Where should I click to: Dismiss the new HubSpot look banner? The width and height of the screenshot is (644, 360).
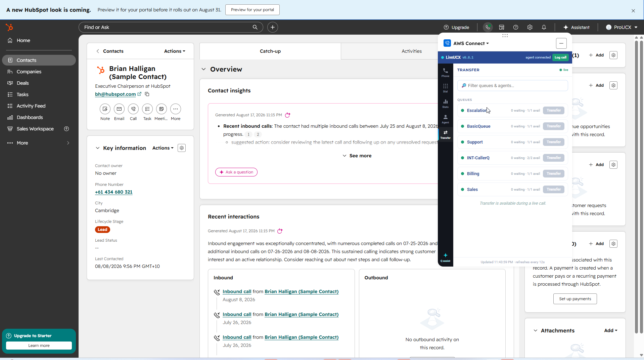(633, 11)
